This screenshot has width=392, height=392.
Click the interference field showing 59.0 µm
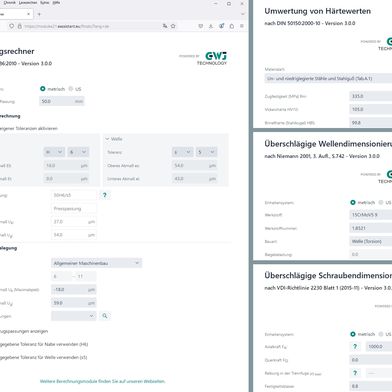click(74, 303)
